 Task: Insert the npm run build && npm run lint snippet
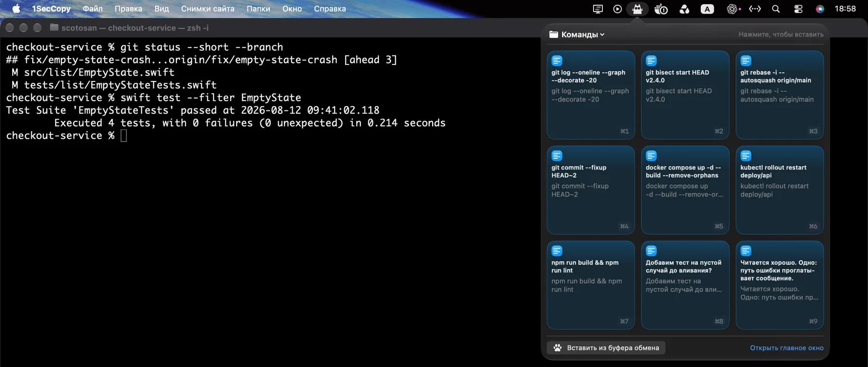591,285
